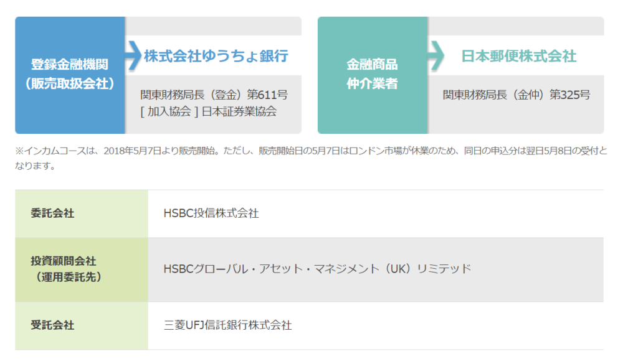Click the 株式会社ゆうちょ銀行 heading

(216, 56)
